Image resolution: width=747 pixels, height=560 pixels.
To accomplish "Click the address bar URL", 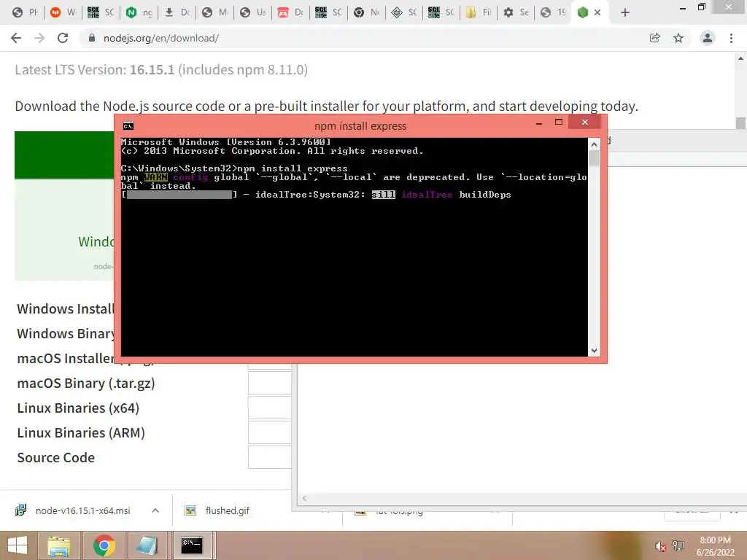I will (161, 38).
